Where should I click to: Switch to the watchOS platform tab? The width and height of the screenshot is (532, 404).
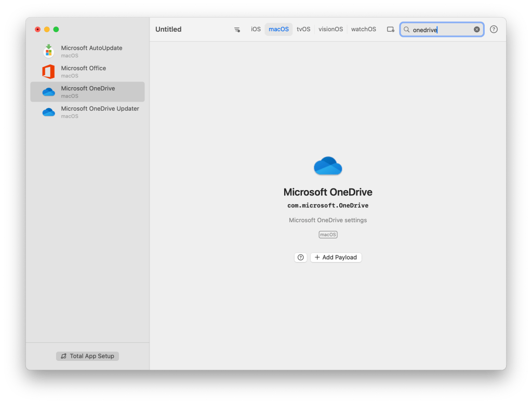pyautogui.click(x=363, y=30)
